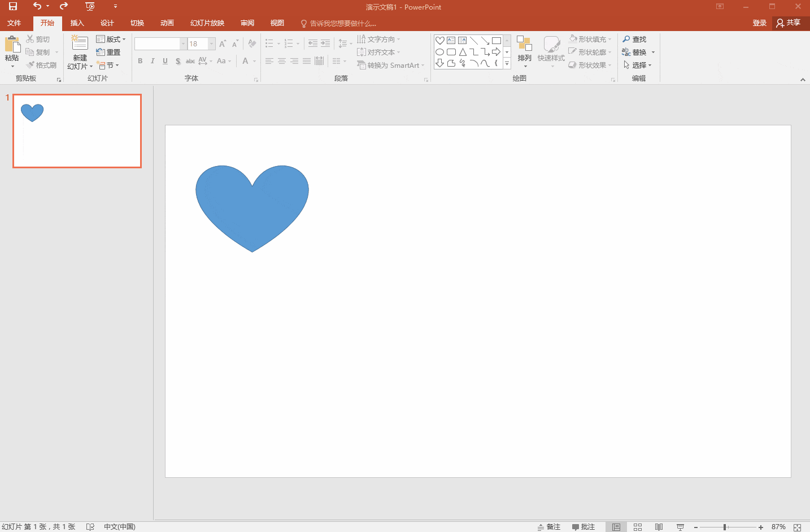Switch to the Insert (插入) tab
Viewport: 810px width, 532px height.
coord(77,23)
